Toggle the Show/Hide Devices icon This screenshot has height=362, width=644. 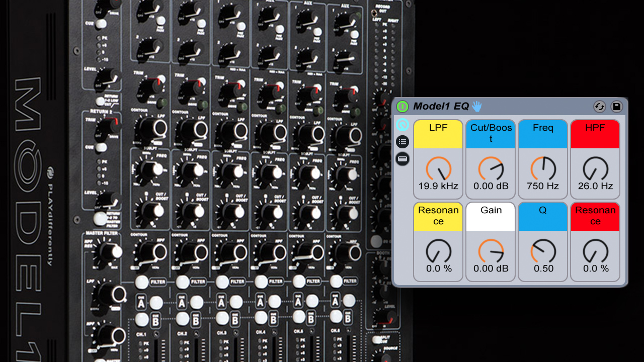[403, 159]
